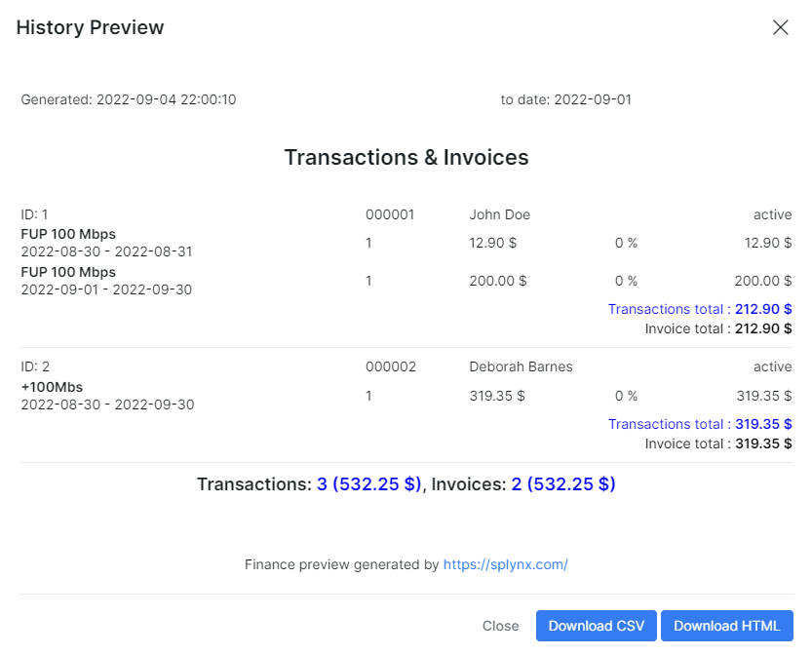Click the Transactions count 3 (532.25 $)
This screenshot has width=812, height=655.
point(368,484)
